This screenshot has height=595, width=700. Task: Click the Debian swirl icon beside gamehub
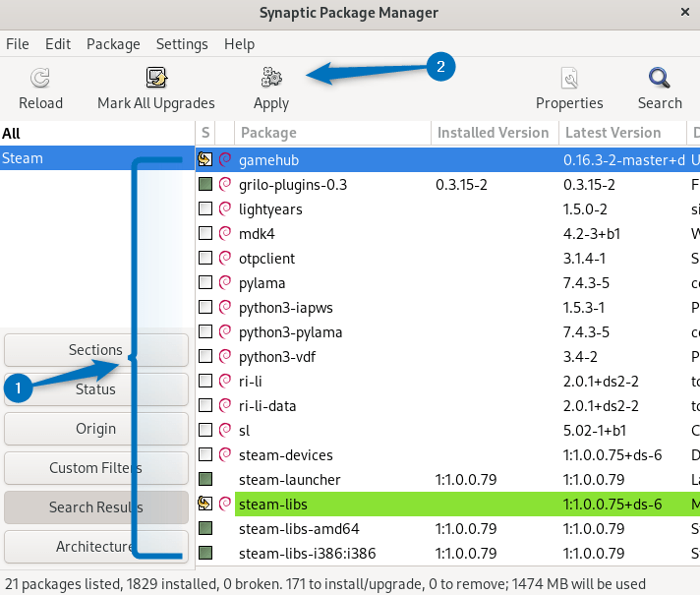click(x=225, y=159)
